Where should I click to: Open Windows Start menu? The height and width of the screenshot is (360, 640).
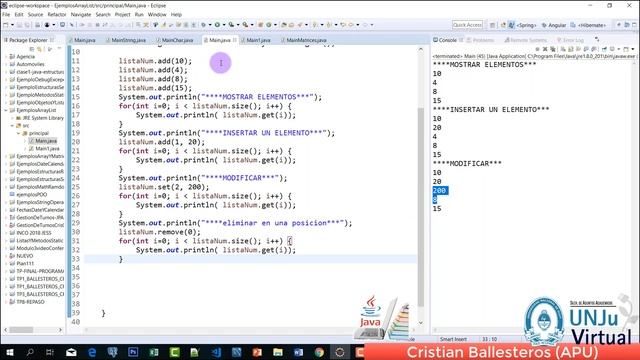[9, 352]
